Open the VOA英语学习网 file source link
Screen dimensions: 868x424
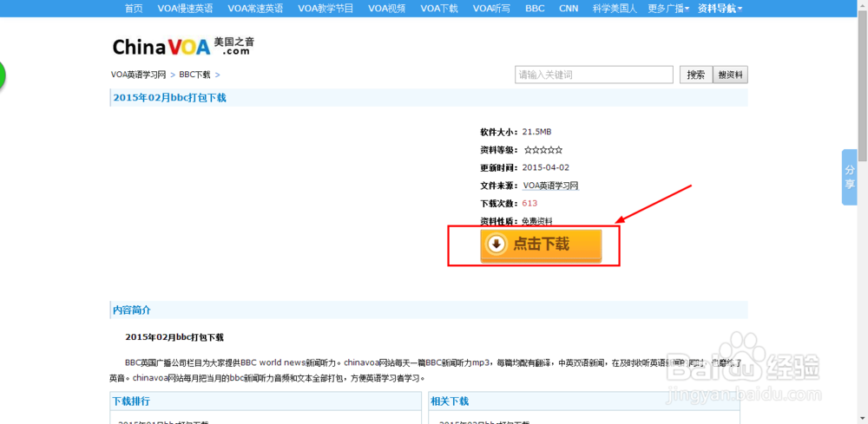pyautogui.click(x=551, y=186)
